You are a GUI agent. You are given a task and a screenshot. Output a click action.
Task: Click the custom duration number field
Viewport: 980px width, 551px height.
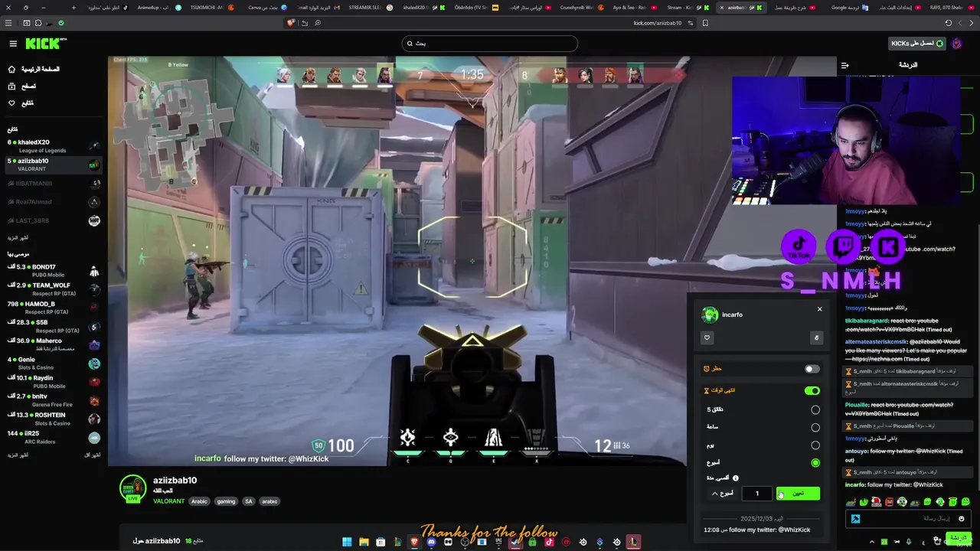pyautogui.click(x=756, y=494)
